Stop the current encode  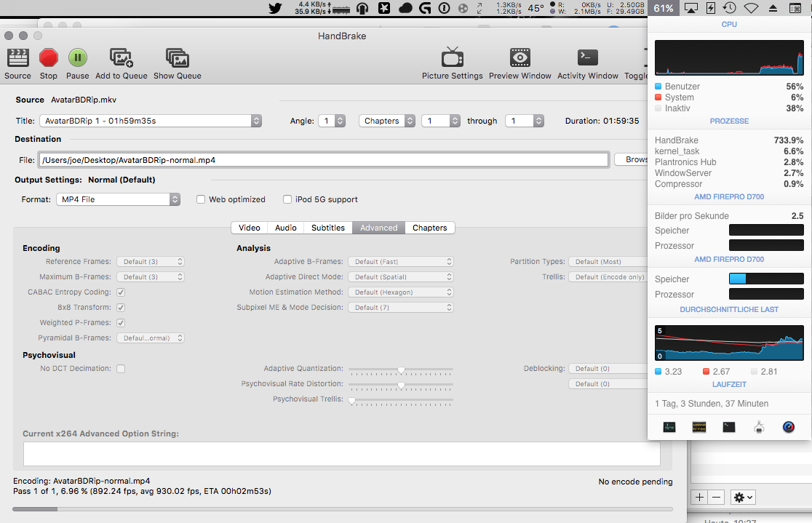tap(49, 58)
